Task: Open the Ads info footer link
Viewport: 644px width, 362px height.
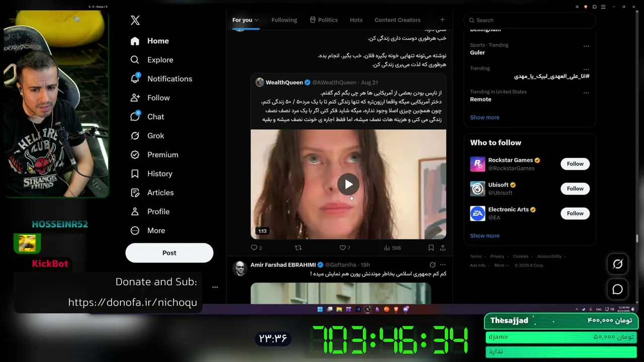Action: pyautogui.click(x=478, y=265)
